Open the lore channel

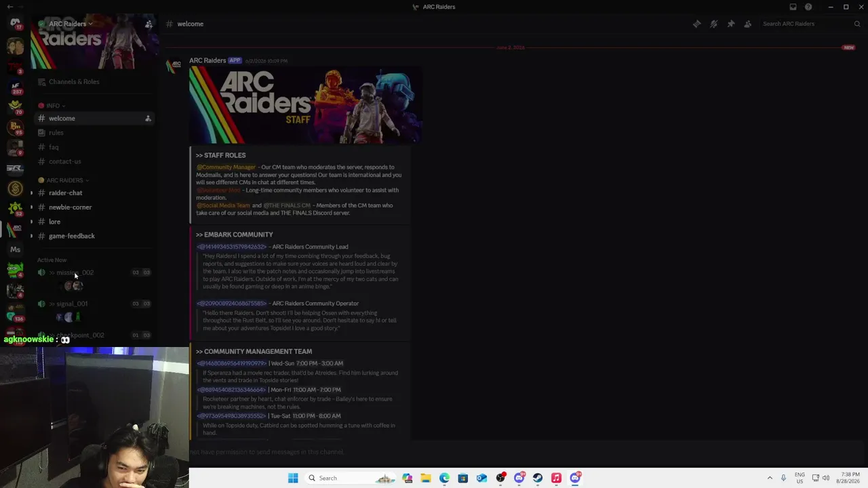(x=94, y=222)
